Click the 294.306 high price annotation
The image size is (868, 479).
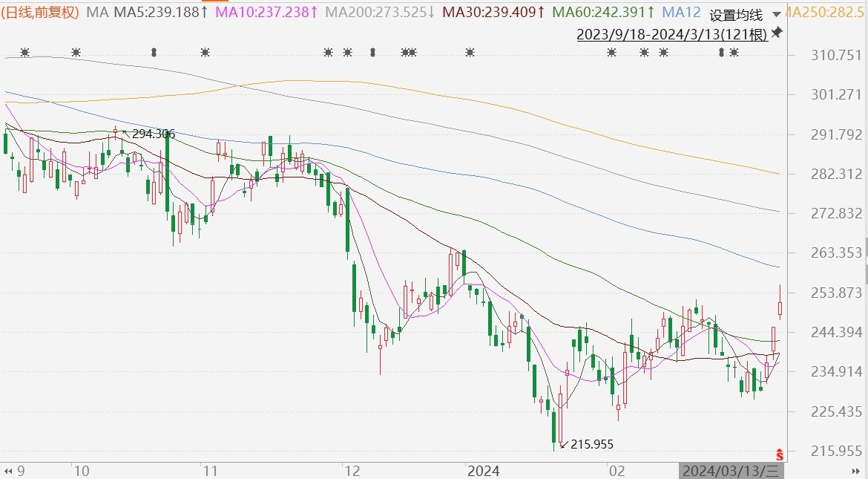[154, 134]
